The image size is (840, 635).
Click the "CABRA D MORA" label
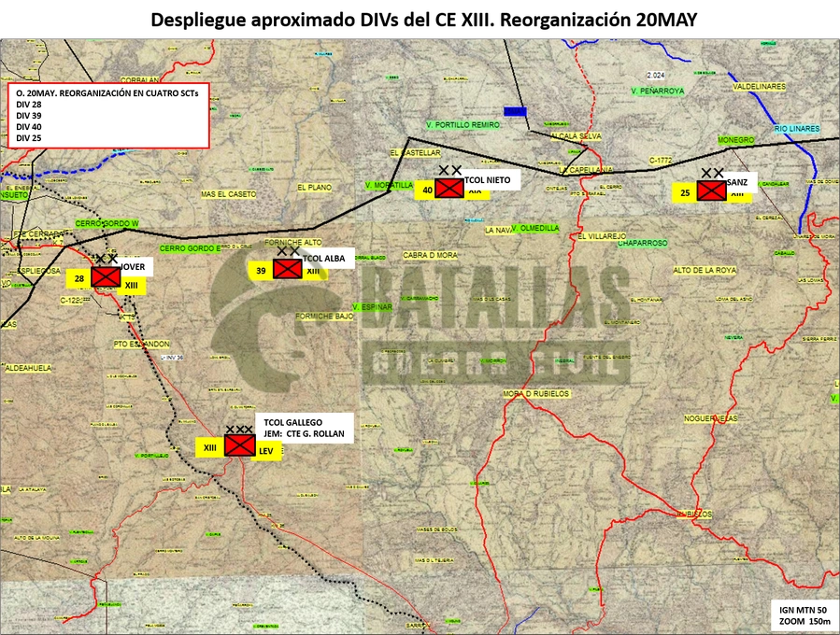coord(430,255)
